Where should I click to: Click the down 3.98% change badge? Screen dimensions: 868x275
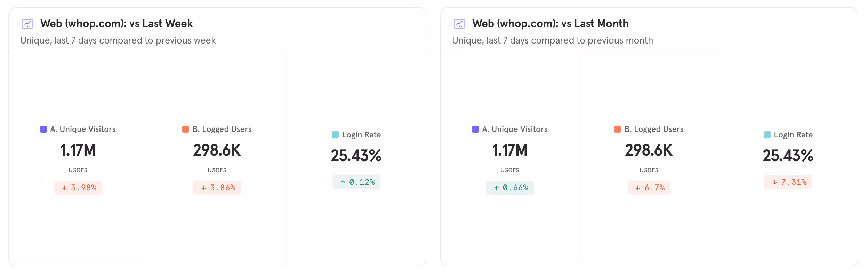click(78, 188)
